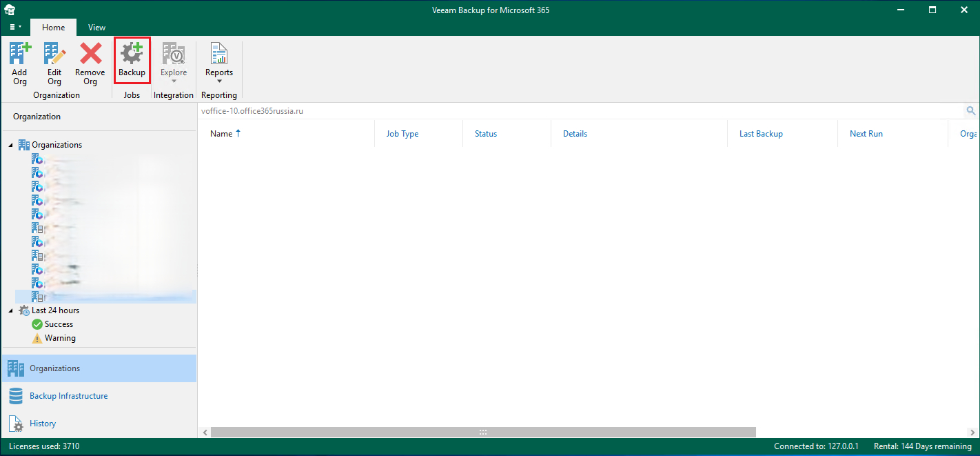
Task: Click the Remove Org red X icon
Action: [x=90, y=54]
